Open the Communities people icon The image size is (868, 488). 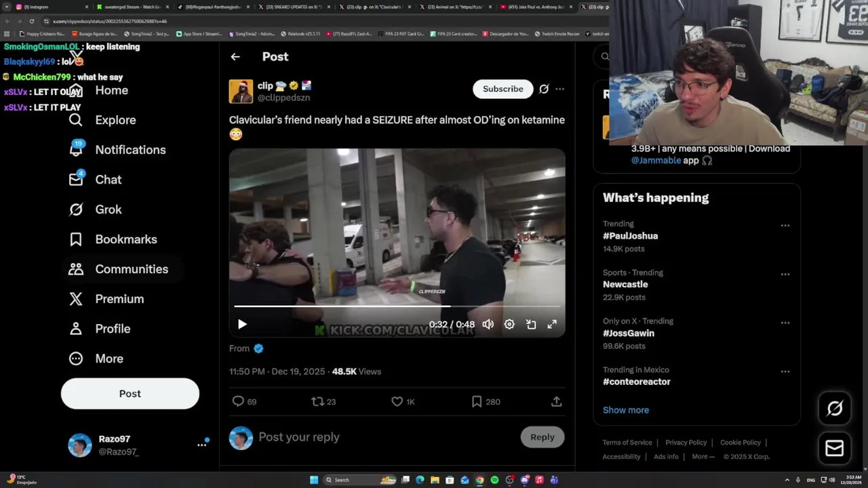tap(76, 269)
